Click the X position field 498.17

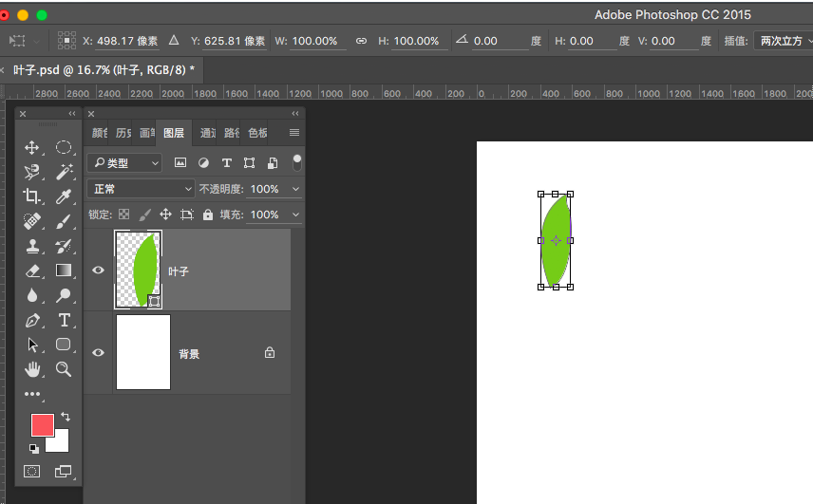click(x=127, y=41)
